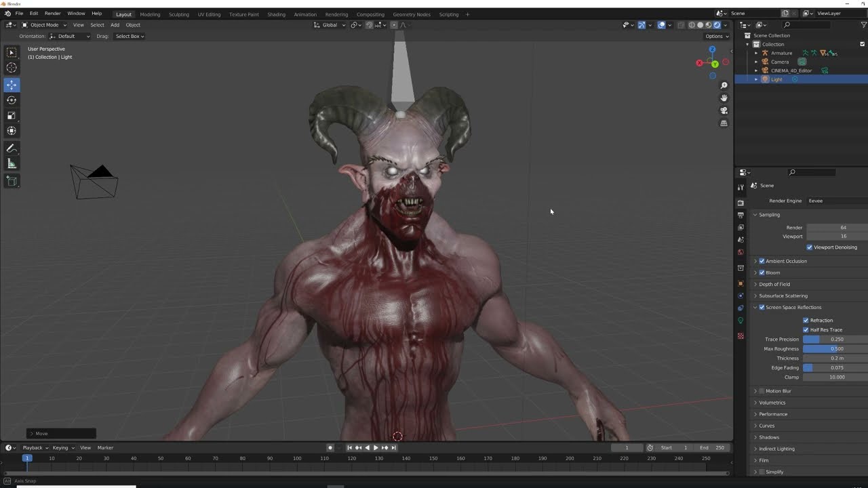The image size is (868, 488).
Task: Jump to the timeline end frame button
Action: click(x=393, y=447)
